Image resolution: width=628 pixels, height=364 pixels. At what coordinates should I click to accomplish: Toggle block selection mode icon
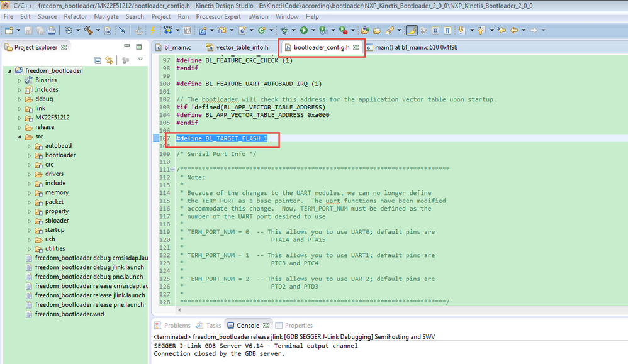(x=435, y=30)
